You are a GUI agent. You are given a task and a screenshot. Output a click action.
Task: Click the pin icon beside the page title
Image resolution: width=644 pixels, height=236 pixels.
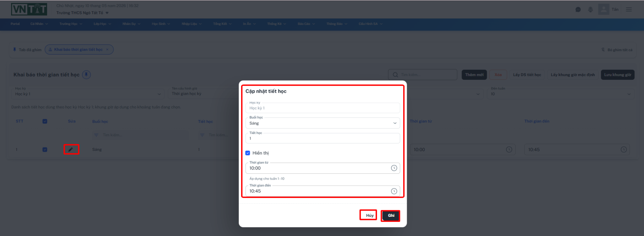(x=87, y=74)
